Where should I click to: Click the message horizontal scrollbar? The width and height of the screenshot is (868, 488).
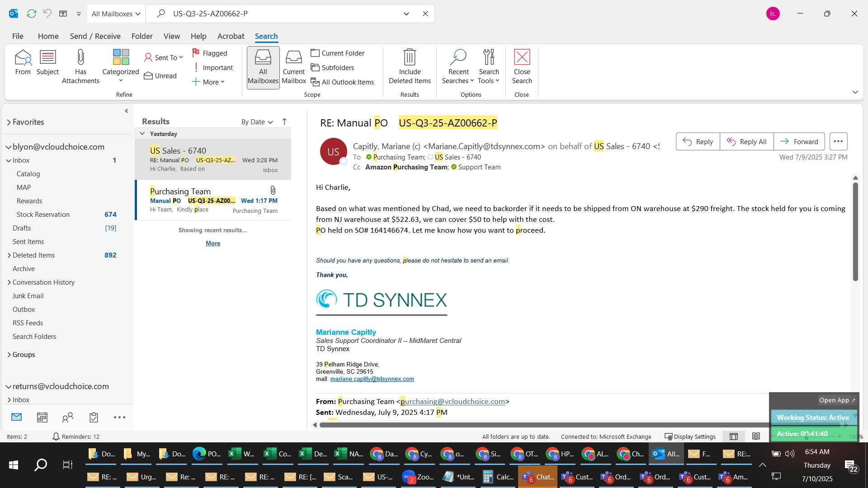point(580,425)
